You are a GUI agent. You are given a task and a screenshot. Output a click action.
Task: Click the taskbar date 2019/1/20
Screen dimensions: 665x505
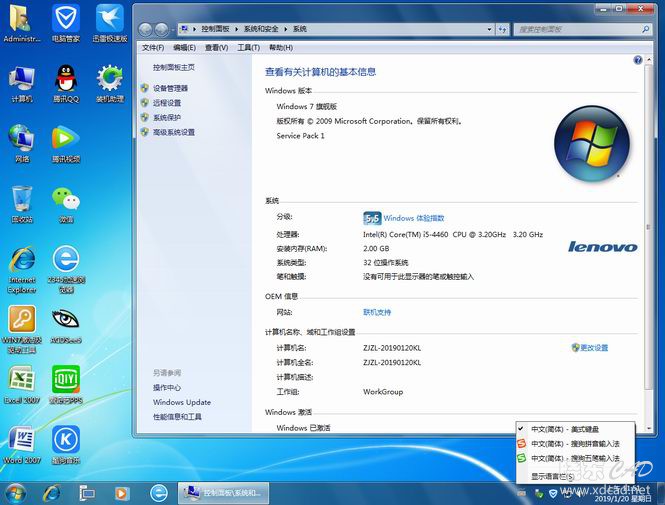click(622, 499)
